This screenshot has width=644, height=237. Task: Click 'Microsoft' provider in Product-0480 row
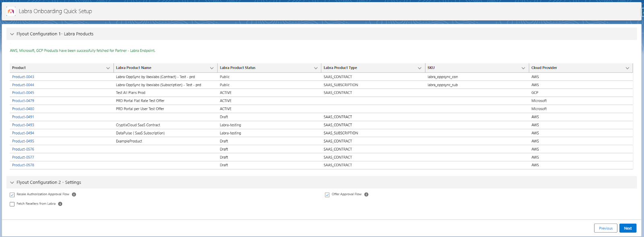pos(539,109)
